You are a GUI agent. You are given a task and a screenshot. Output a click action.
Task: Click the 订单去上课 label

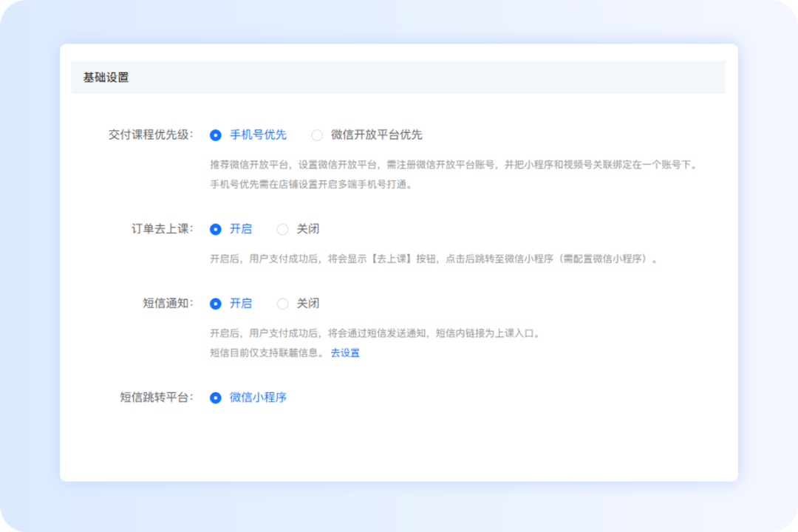[163, 229]
